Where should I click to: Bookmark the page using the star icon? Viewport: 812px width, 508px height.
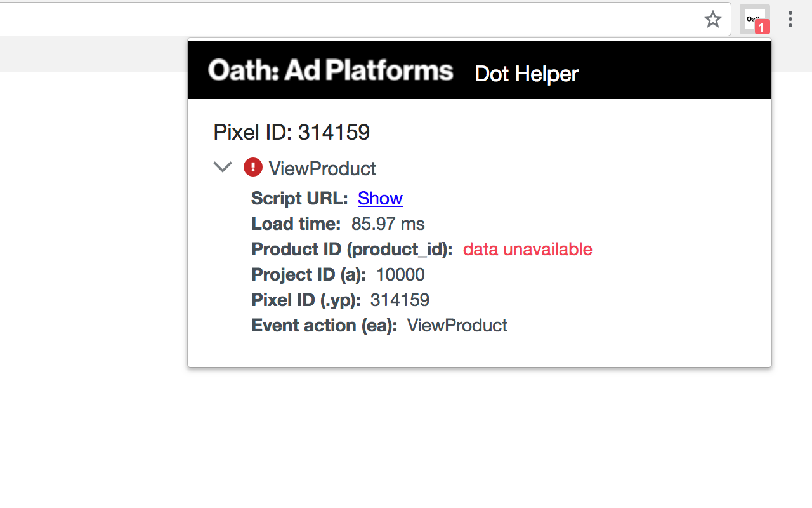pyautogui.click(x=713, y=20)
